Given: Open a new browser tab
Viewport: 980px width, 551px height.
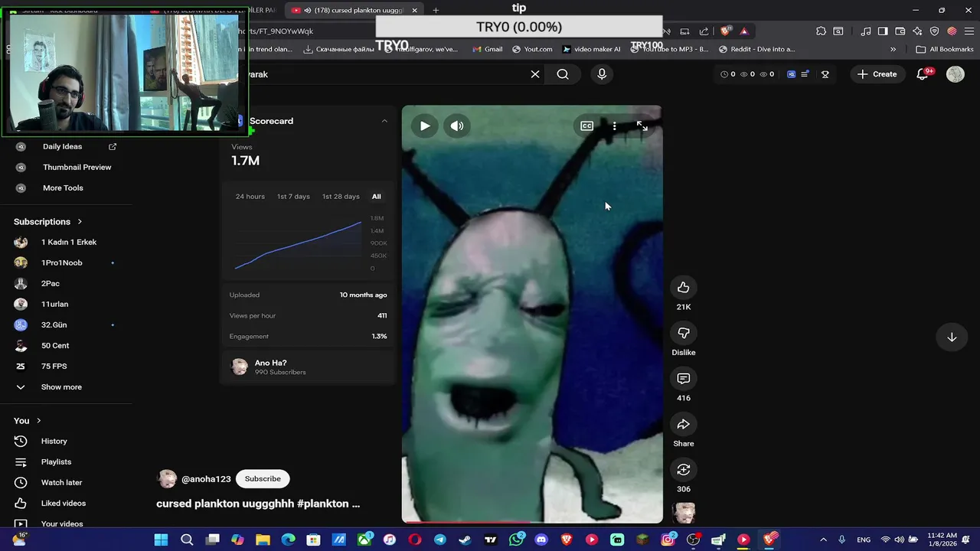Looking at the screenshot, I should [x=436, y=10].
